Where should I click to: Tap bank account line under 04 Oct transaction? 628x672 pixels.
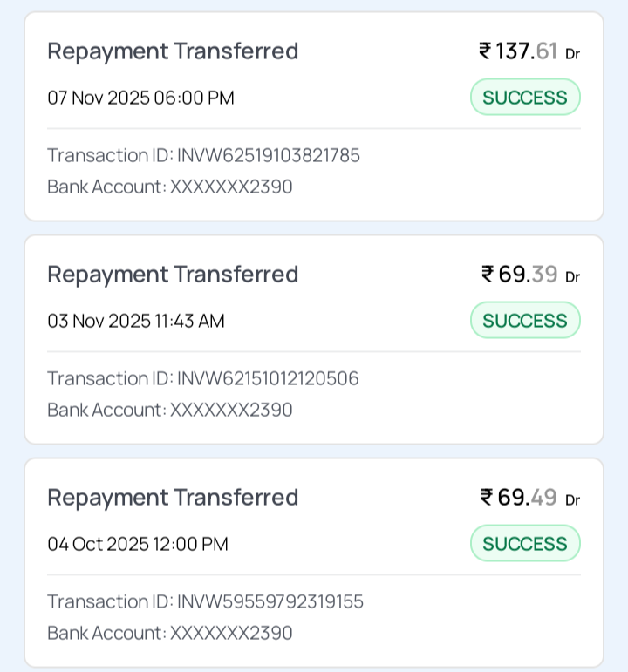[x=170, y=633]
